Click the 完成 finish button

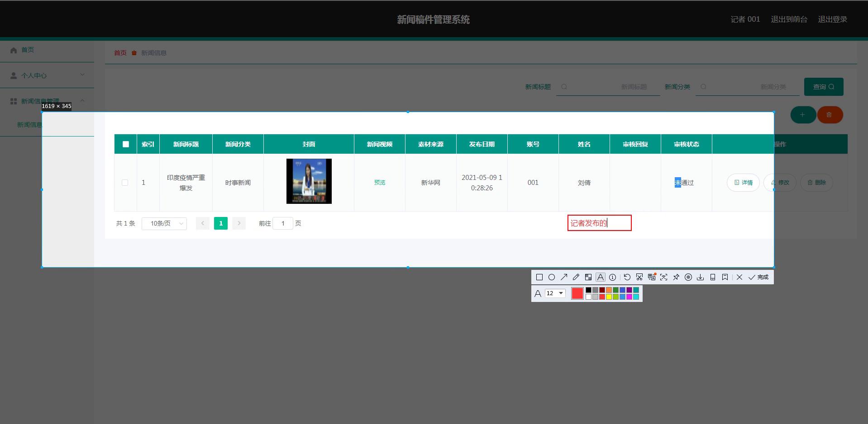click(x=758, y=277)
